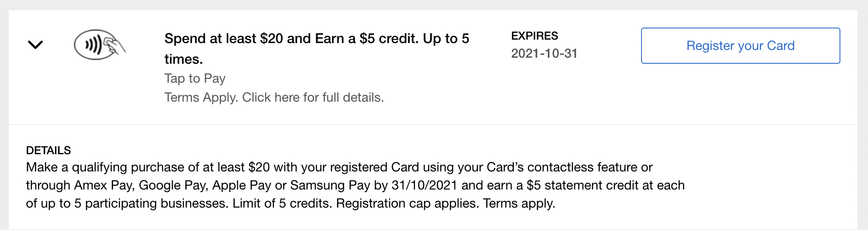Click the EXPIRES label
This screenshot has width=868, height=230.
535,36
